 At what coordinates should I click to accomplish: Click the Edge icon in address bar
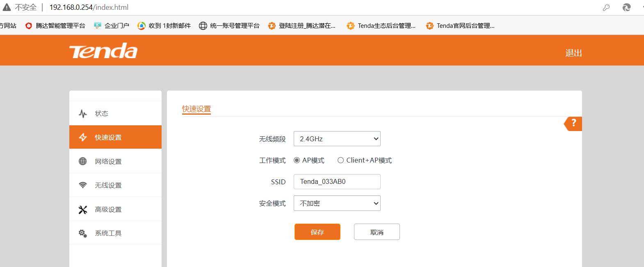[x=626, y=7]
